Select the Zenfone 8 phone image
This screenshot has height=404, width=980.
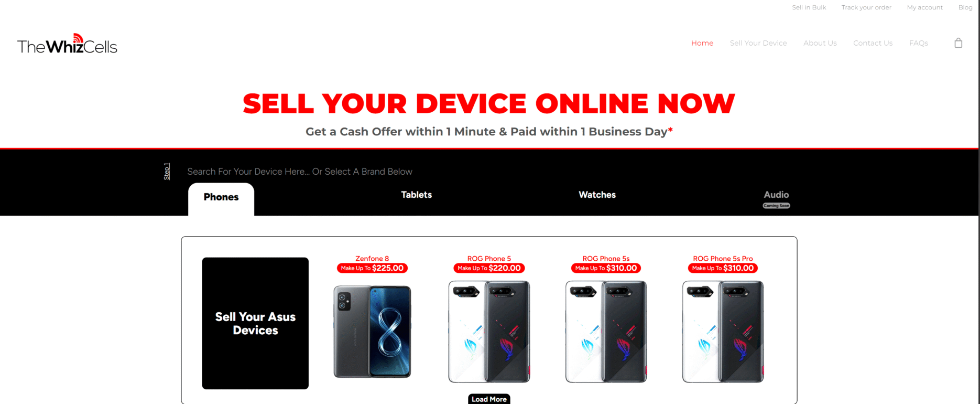coord(372,332)
